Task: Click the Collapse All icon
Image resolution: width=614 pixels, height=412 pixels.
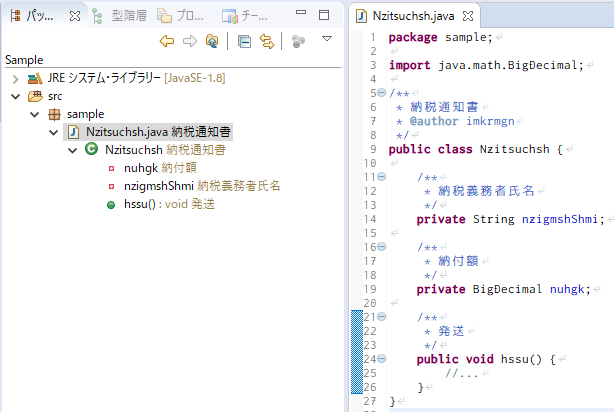Action: pos(244,41)
